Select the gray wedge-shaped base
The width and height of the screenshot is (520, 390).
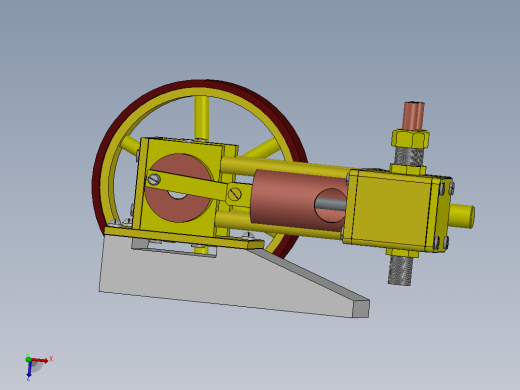point(213,280)
